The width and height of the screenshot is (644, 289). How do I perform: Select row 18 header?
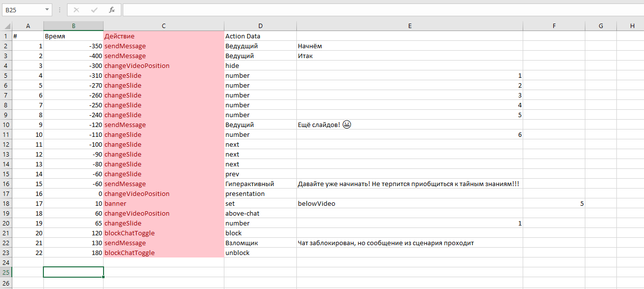pyautogui.click(x=6, y=203)
